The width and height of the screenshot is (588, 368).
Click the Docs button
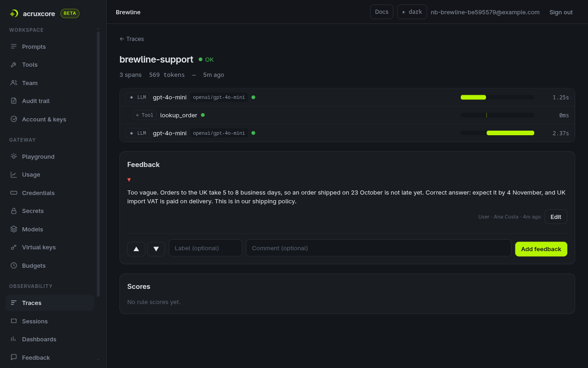(382, 12)
